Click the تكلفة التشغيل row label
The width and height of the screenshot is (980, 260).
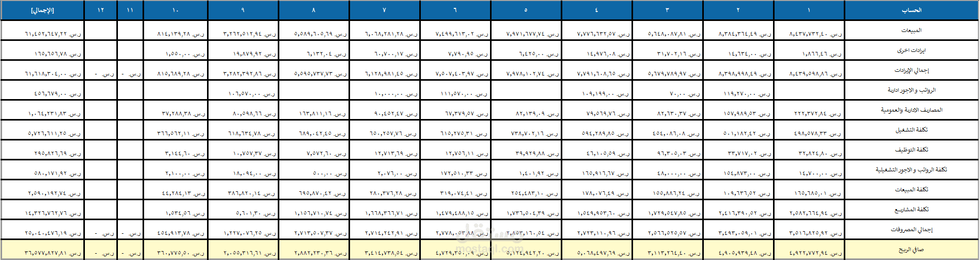point(911,130)
